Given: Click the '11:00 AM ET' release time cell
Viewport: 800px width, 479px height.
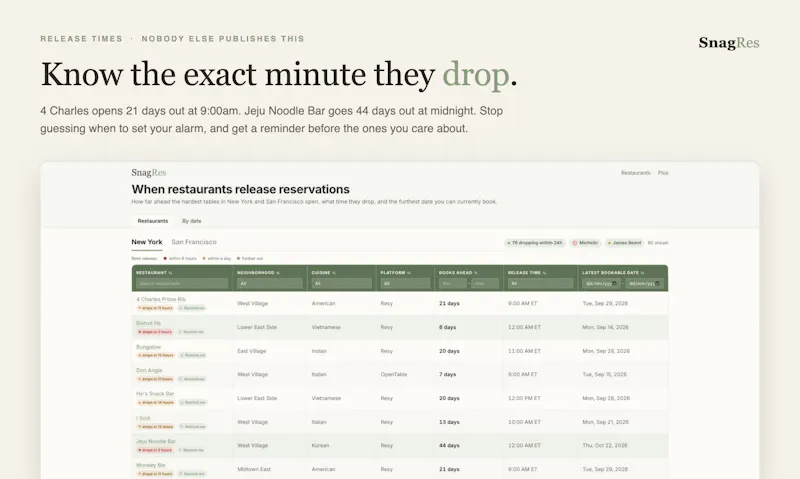Looking at the screenshot, I should (524, 351).
